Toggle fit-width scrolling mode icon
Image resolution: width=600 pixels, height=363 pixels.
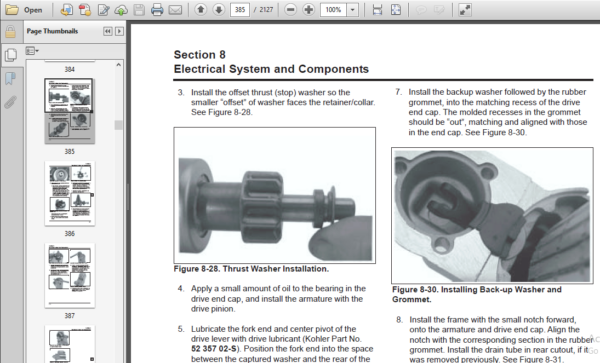[x=377, y=10]
